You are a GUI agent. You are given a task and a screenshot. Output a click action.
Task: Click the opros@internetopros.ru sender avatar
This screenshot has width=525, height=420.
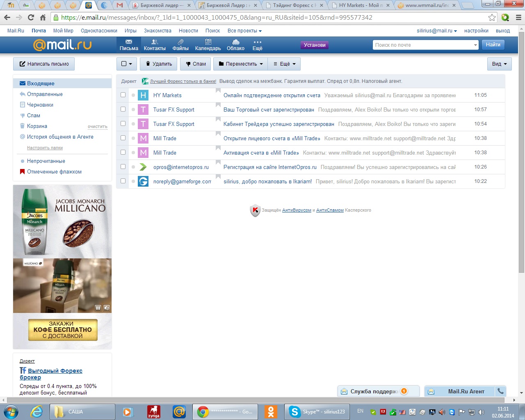(143, 167)
